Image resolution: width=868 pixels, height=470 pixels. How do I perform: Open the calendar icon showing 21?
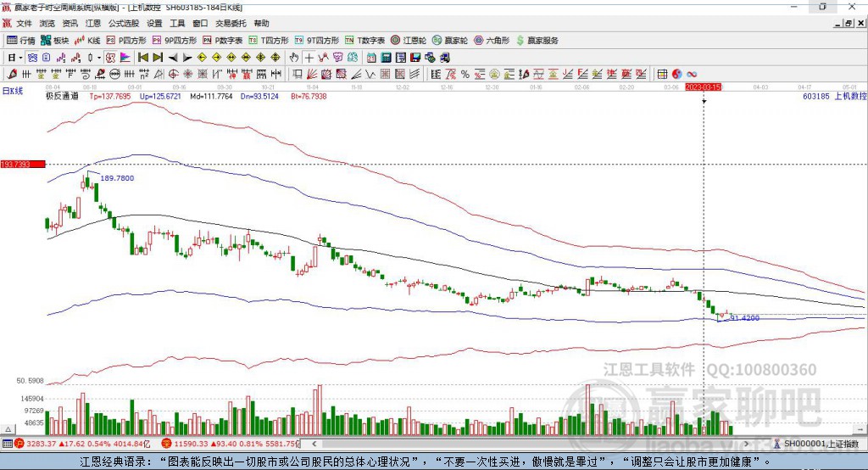pos(371,58)
